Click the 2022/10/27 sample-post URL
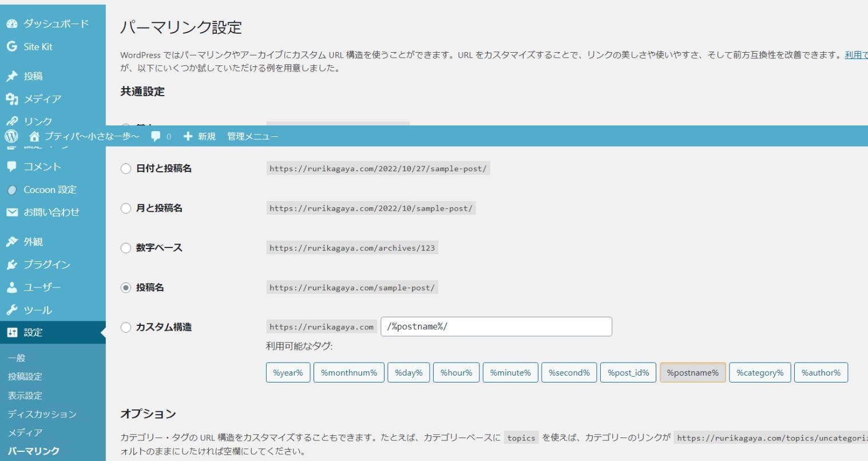 [378, 168]
